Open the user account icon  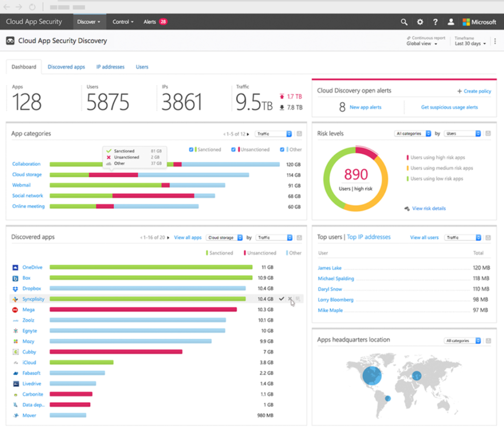click(451, 22)
